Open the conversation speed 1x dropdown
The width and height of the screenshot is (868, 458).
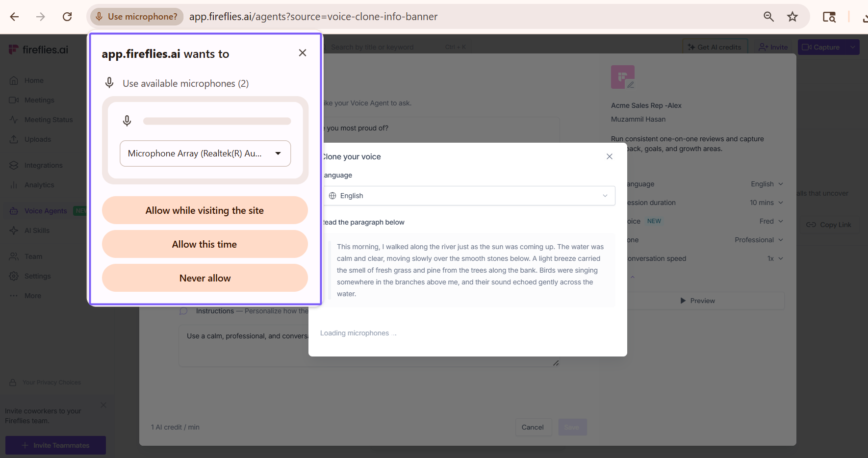coord(775,258)
